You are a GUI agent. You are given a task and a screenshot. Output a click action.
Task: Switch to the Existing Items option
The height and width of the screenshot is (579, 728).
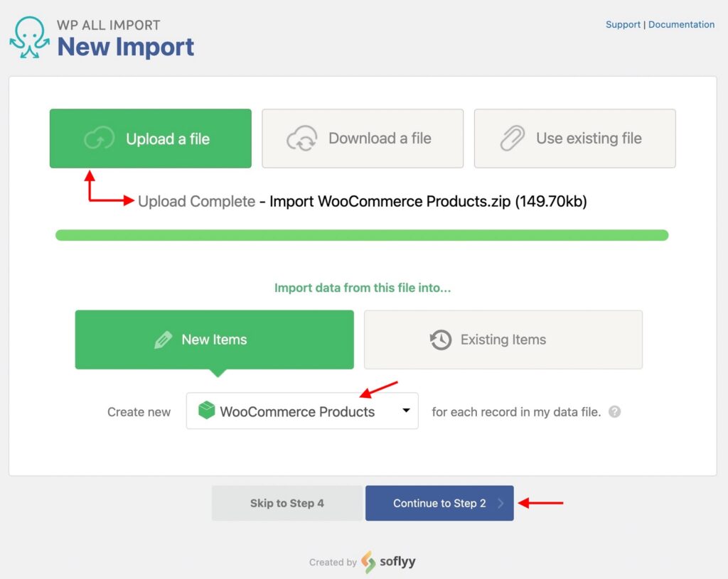[503, 340]
